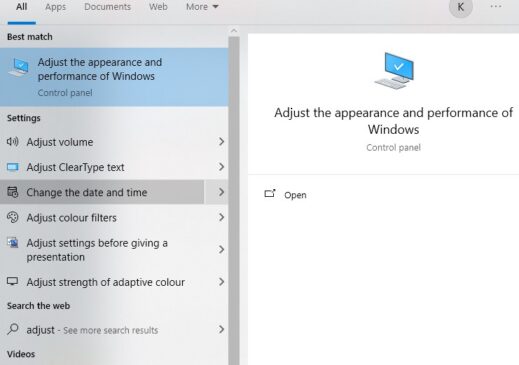Expand the More dropdown

pos(202,7)
